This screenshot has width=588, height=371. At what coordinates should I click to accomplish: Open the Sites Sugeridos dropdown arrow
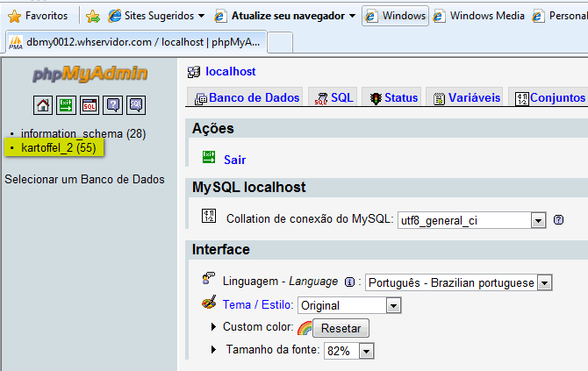tap(201, 16)
